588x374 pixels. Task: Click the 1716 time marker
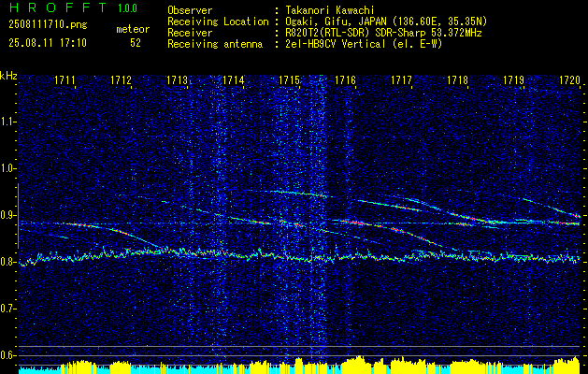(x=345, y=80)
